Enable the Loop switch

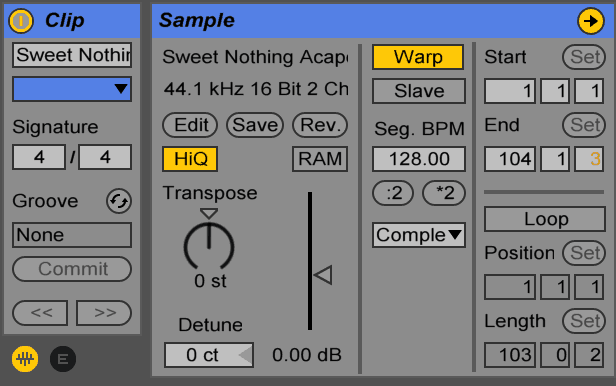[x=545, y=219]
